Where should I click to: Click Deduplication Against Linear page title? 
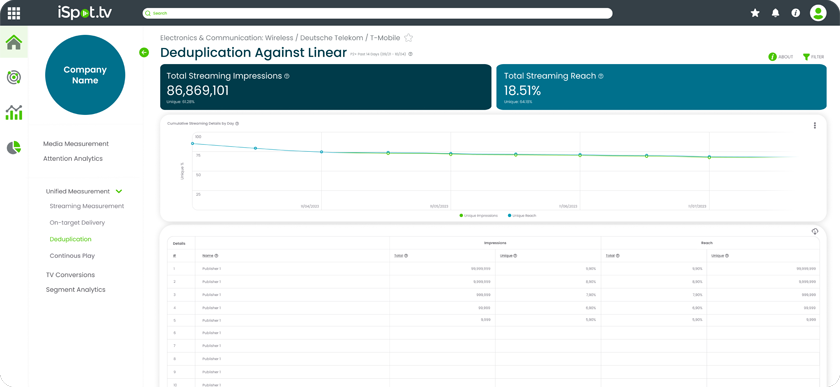pos(253,53)
